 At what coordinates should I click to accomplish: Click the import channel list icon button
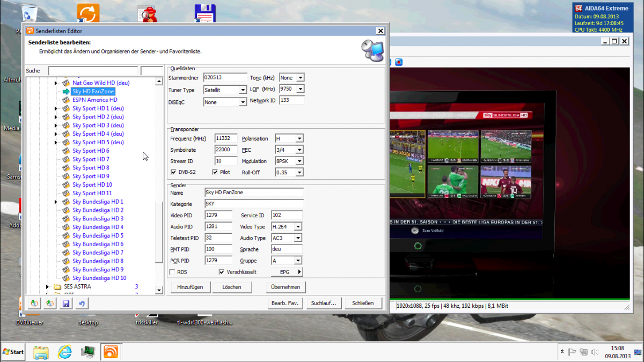[x=34, y=304]
